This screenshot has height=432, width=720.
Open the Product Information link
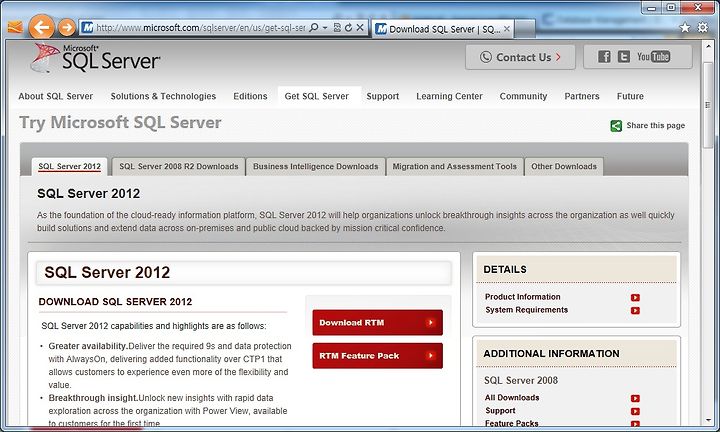click(x=523, y=297)
